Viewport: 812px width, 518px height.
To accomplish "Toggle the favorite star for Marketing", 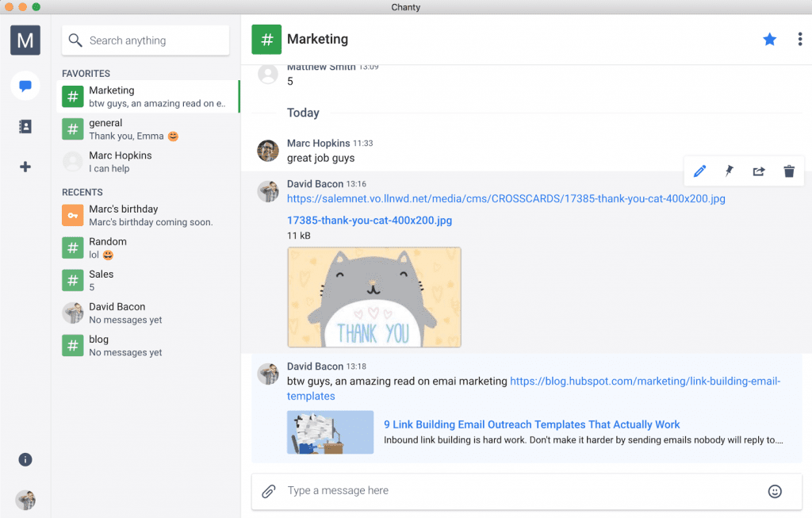I will pos(769,40).
